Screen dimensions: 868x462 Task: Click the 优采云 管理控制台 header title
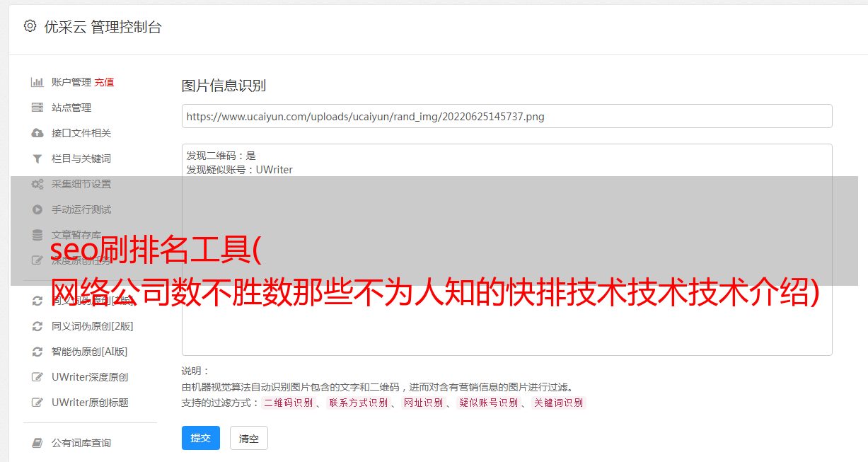(x=103, y=27)
